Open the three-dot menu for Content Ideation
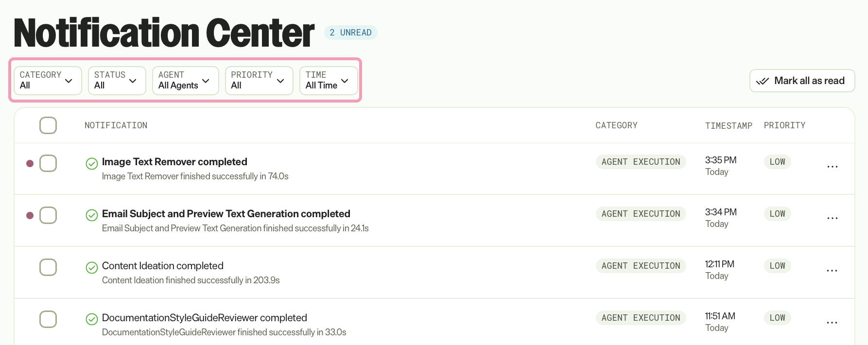The width and height of the screenshot is (868, 345). click(x=832, y=271)
